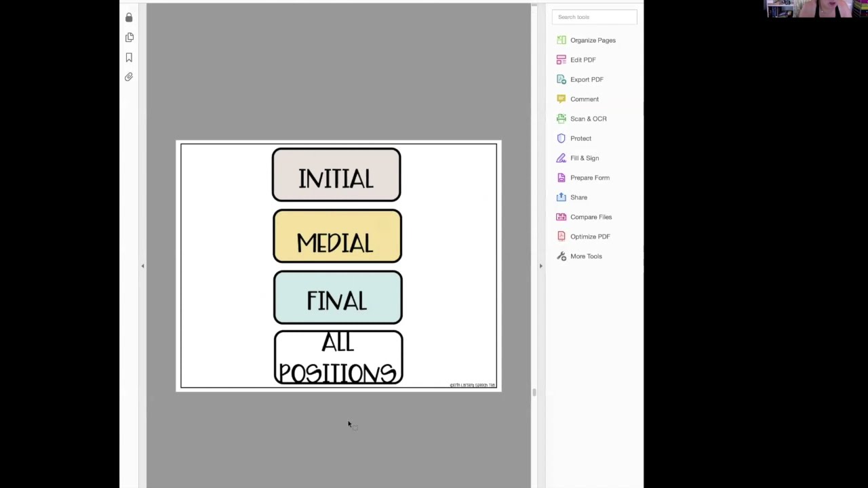The width and height of the screenshot is (868, 488).
Task: Collapse the right tools pane arrow
Action: 540,266
